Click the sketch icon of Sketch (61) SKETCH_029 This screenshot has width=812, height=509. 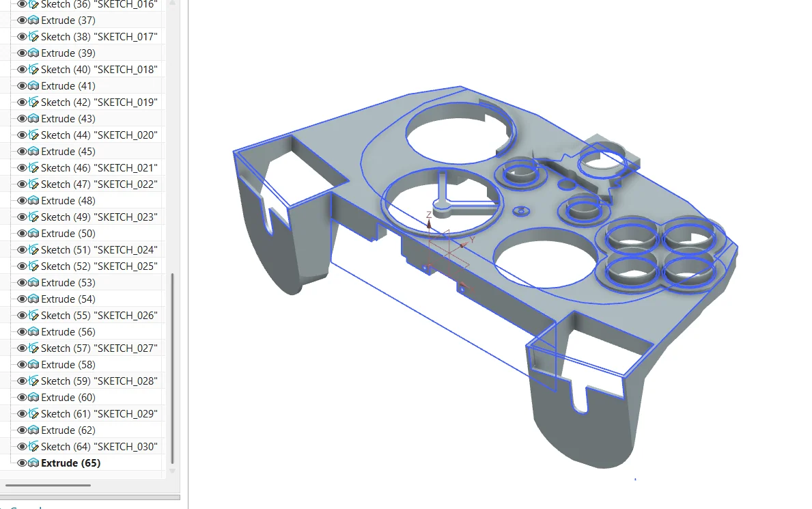(33, 413)
